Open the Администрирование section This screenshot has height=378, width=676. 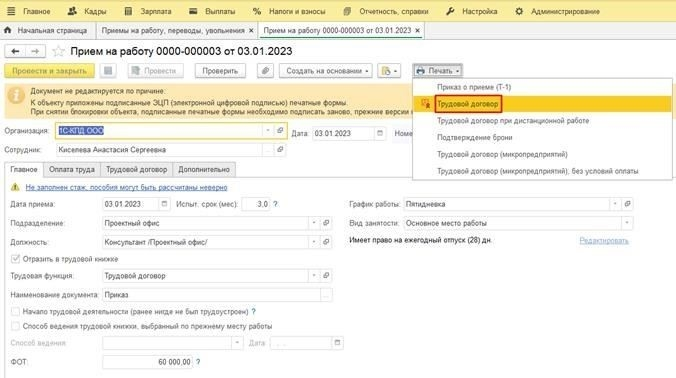pyautogui.click(x=557, y=11)
